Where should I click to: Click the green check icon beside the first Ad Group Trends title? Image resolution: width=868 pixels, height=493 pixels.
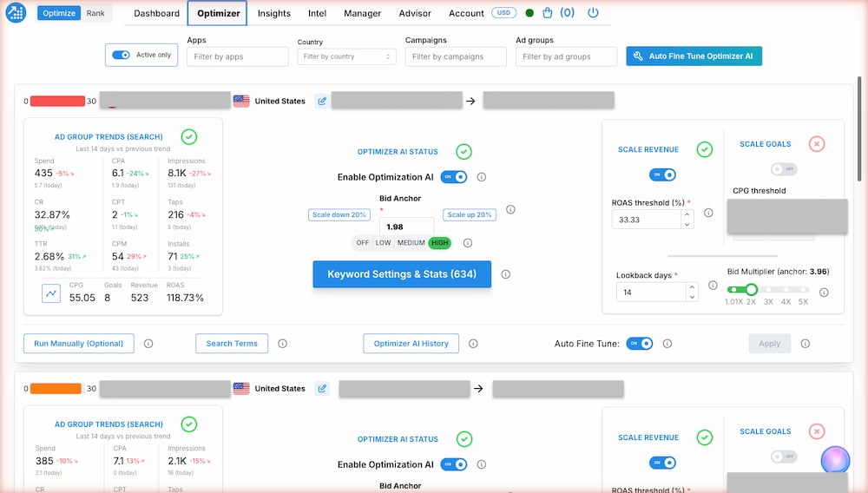point(188,136)
